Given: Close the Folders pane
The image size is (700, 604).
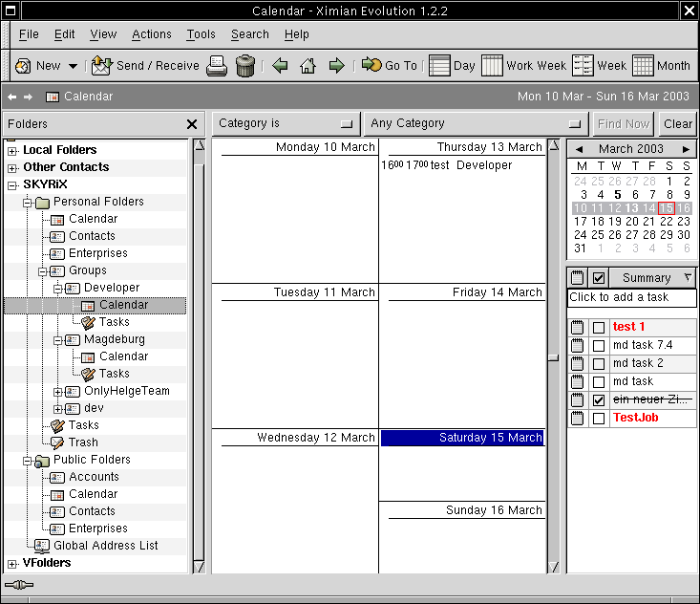Looking at the screenshot, I should pos(192,124).
